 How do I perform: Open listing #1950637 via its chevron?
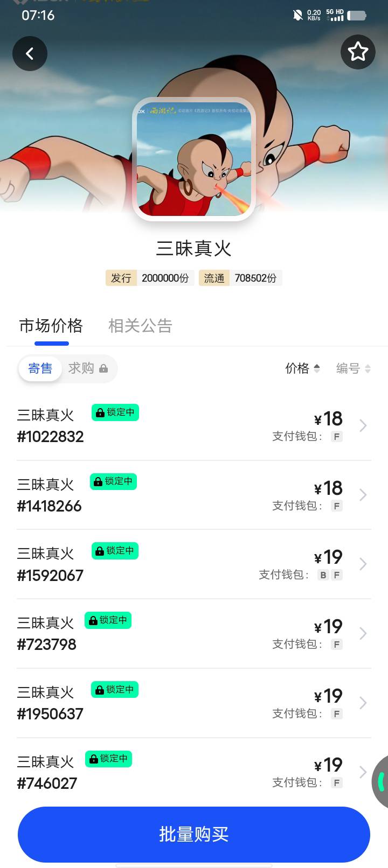click(363, 703)
